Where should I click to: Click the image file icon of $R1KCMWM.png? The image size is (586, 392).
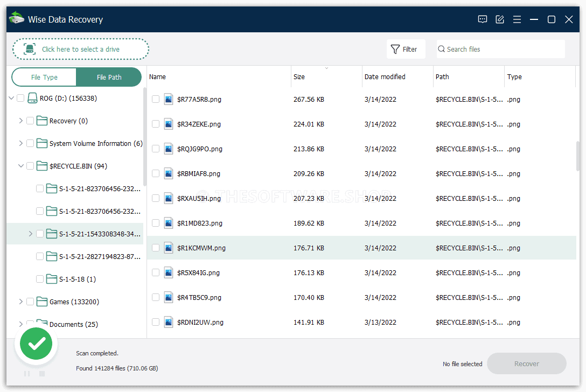coord(169,248)
